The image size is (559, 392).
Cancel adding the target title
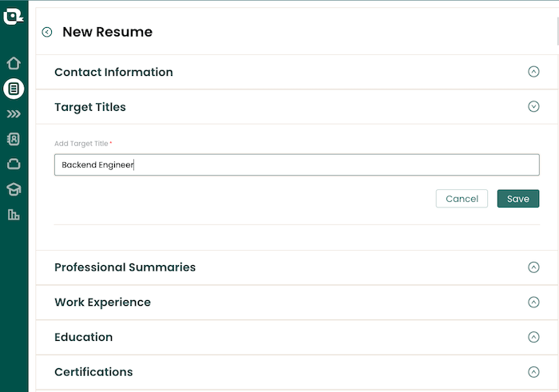click(x=462, y=199)
